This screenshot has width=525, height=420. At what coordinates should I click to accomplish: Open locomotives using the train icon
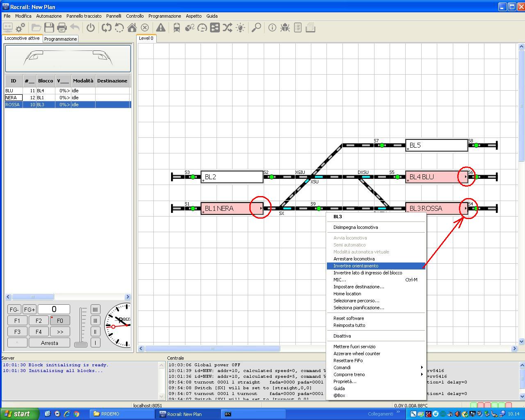pyautogui.click(x=177, y=27)
